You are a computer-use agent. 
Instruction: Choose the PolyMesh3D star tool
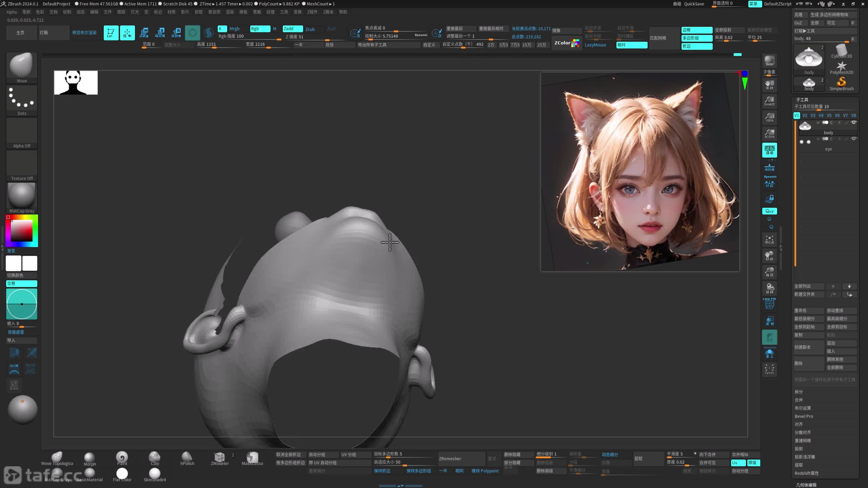click(842, 67)
